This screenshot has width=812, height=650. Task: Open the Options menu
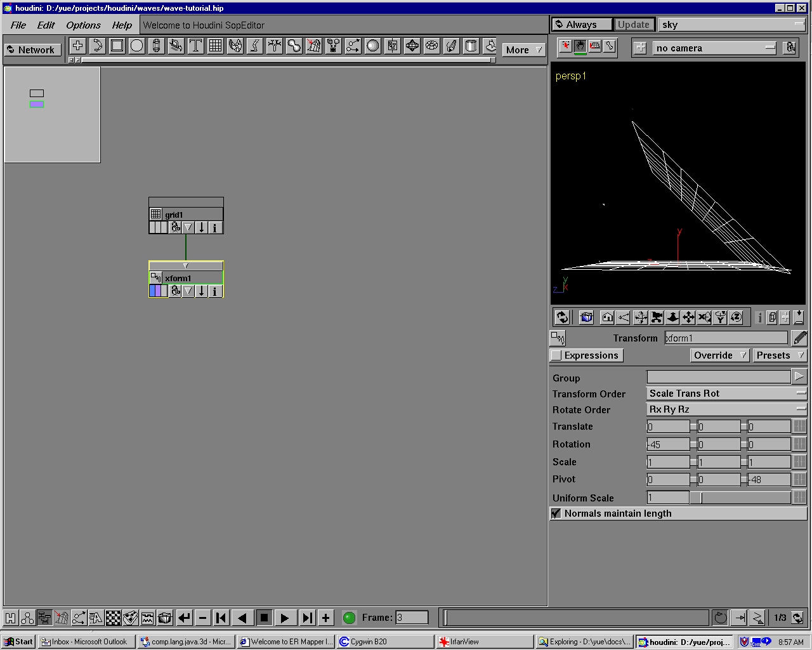pos(83,25)
